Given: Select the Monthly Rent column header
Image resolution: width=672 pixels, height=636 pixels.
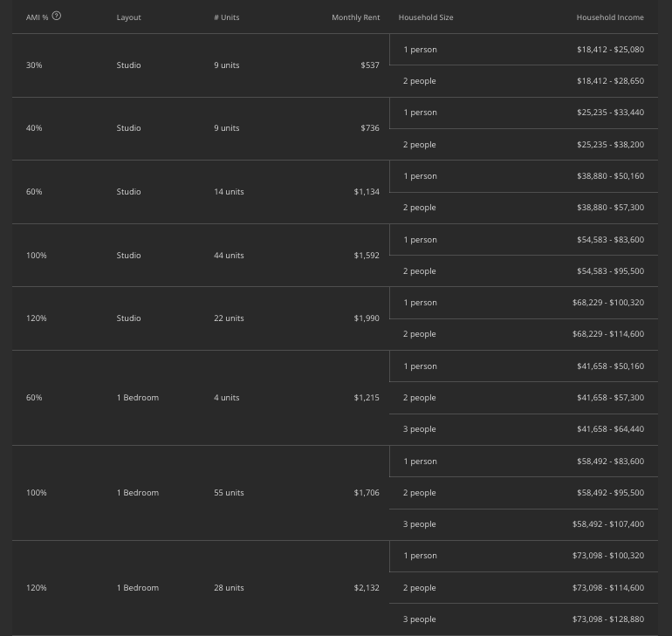Looking at the screenshot, I should click(355, 17).
